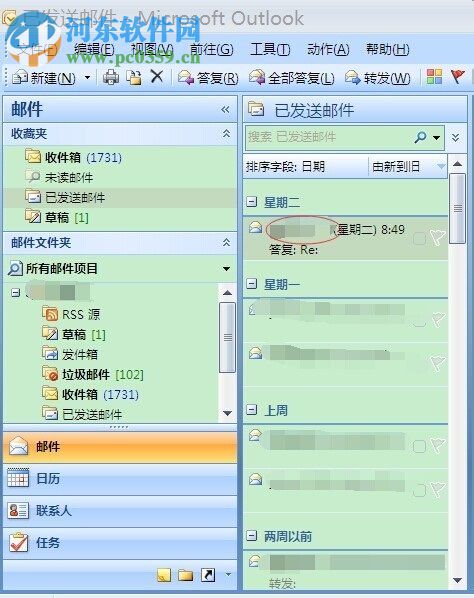Minimize the navigation pane with the « button
This screenshot has height=598, width=474.
[x=225, y=109]
